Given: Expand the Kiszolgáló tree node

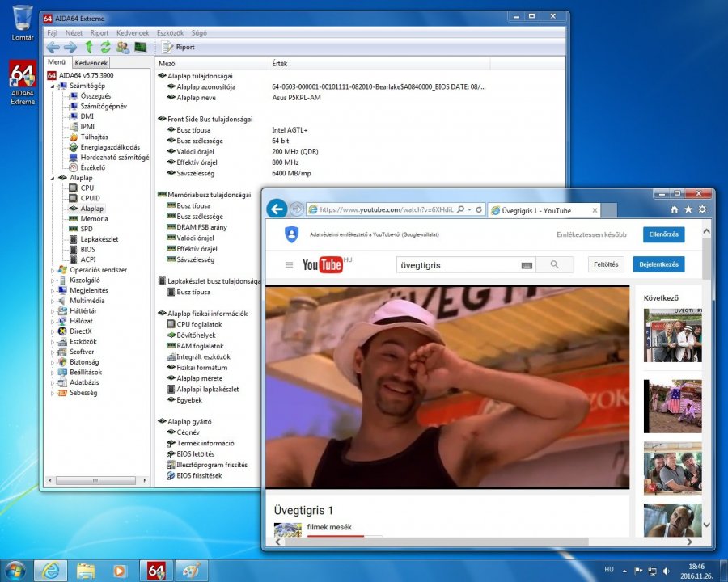Looking at the screenshot, I should [53, 280].
